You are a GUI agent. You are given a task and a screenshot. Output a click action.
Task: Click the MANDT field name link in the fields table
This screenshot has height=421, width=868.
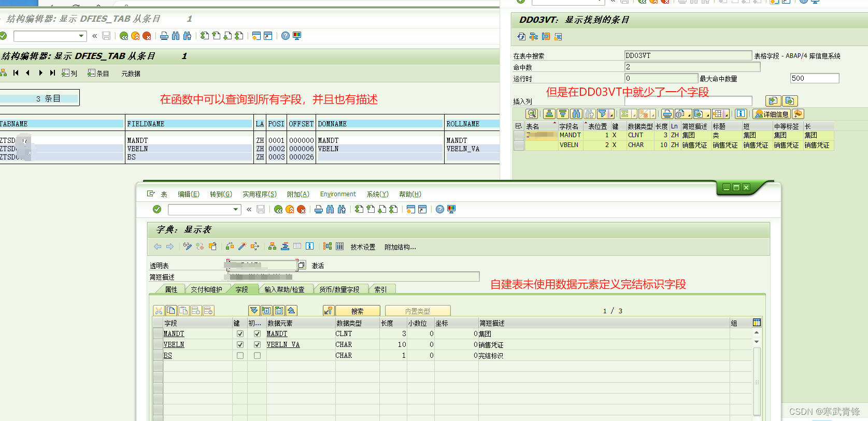(174, 334)
